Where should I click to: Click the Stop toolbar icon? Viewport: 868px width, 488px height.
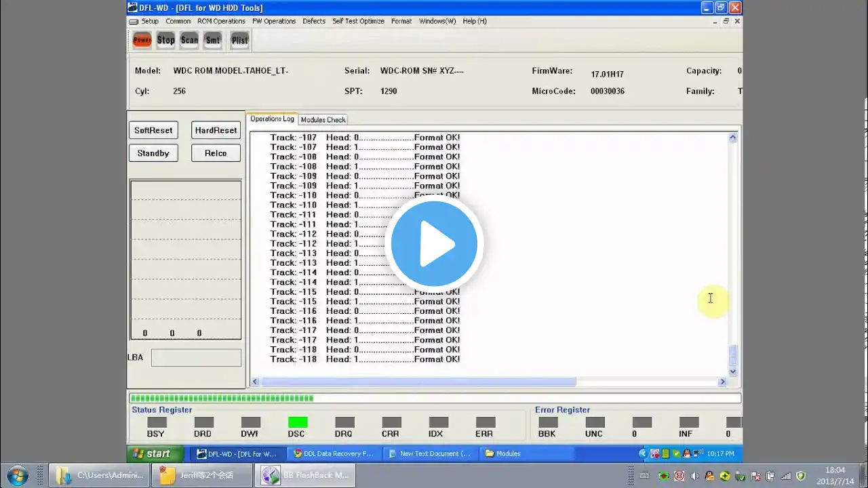tap(165, 40)
